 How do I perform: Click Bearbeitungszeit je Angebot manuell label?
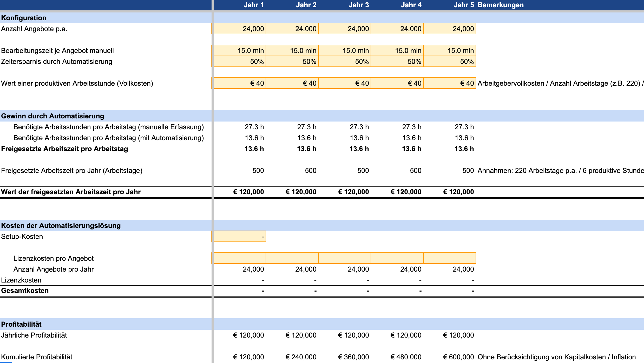tap(57, 51)
